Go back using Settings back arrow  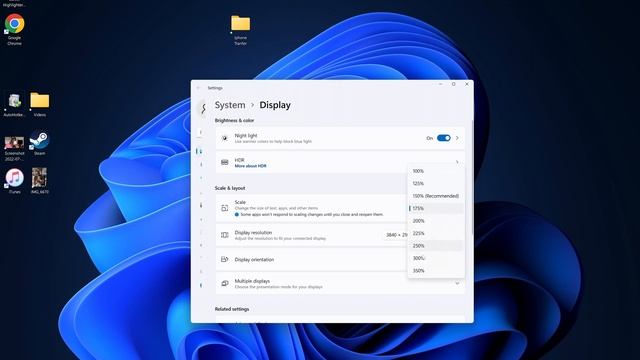199,88
